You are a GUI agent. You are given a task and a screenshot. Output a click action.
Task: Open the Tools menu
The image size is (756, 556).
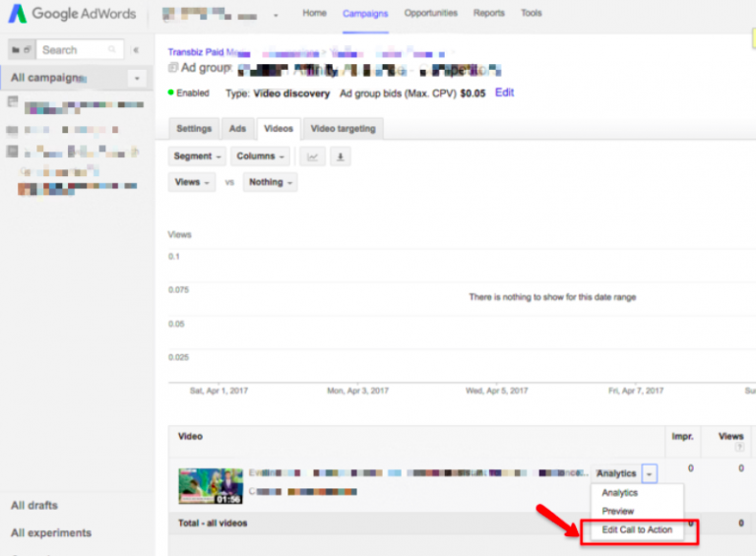[x=531, y=13]
